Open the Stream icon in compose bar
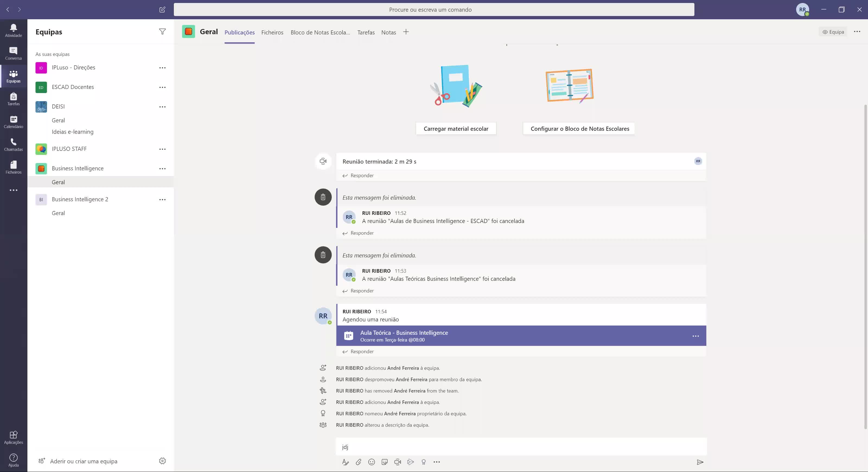This screenshot has height=472, width=868. pos(410,462)
